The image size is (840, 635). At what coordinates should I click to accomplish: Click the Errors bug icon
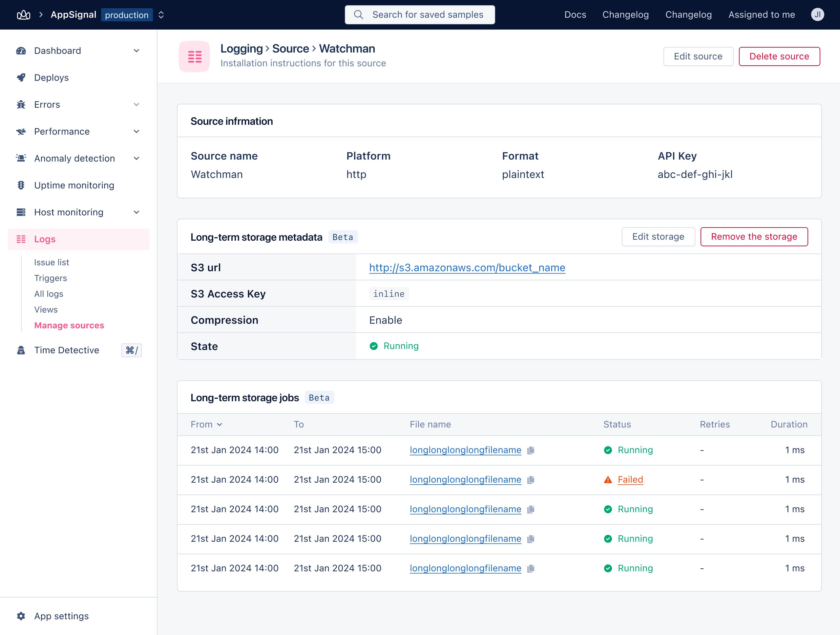21,104
